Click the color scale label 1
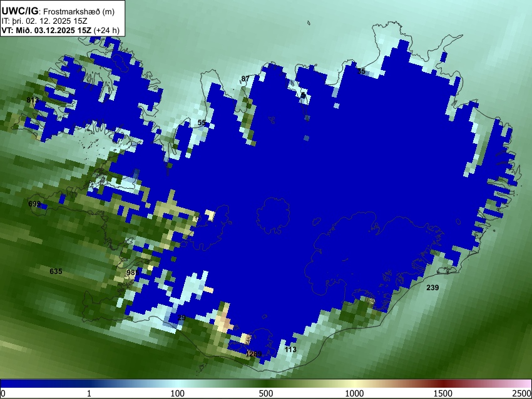The width and height of the screenshot is (532, 399). tap(89, 393)
